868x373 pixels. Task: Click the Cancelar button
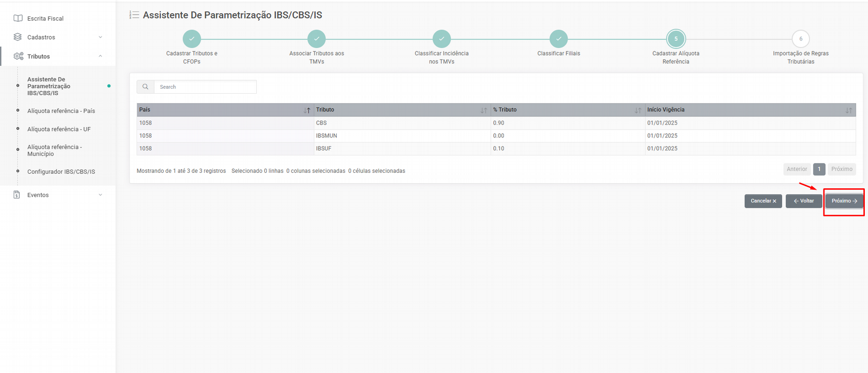[763, 201]
